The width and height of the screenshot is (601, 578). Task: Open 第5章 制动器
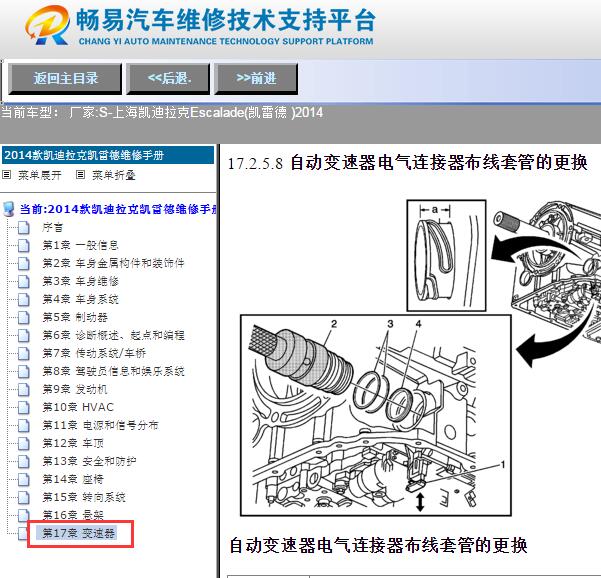tap(75, 317)
